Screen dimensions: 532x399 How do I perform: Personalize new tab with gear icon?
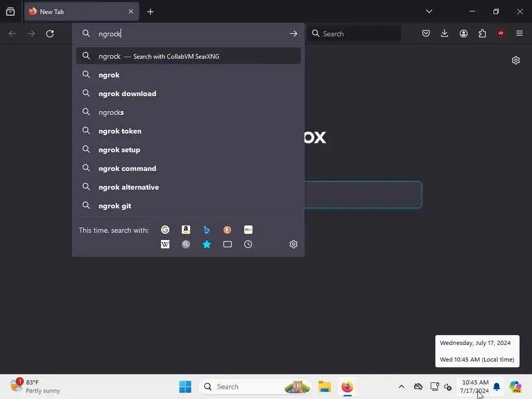coord(516,60)
